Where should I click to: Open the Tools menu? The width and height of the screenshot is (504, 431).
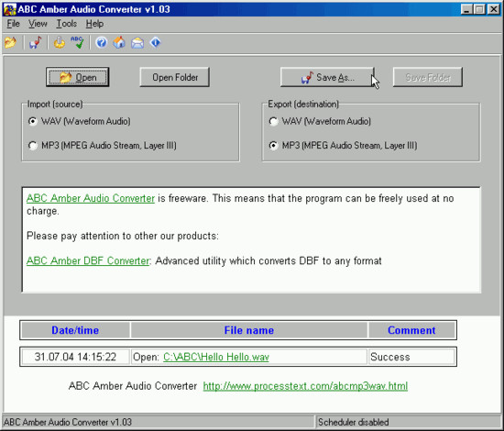point(67,24)
